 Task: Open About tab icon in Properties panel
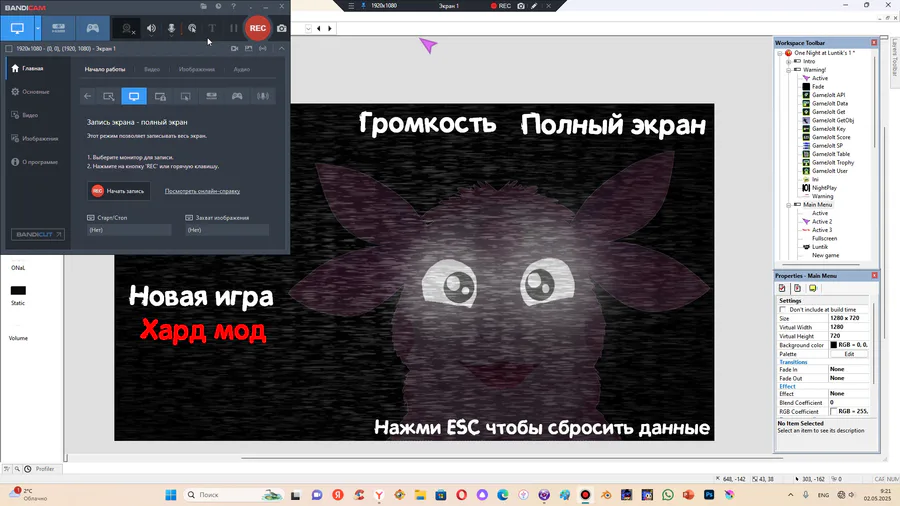tap(813, 289)
